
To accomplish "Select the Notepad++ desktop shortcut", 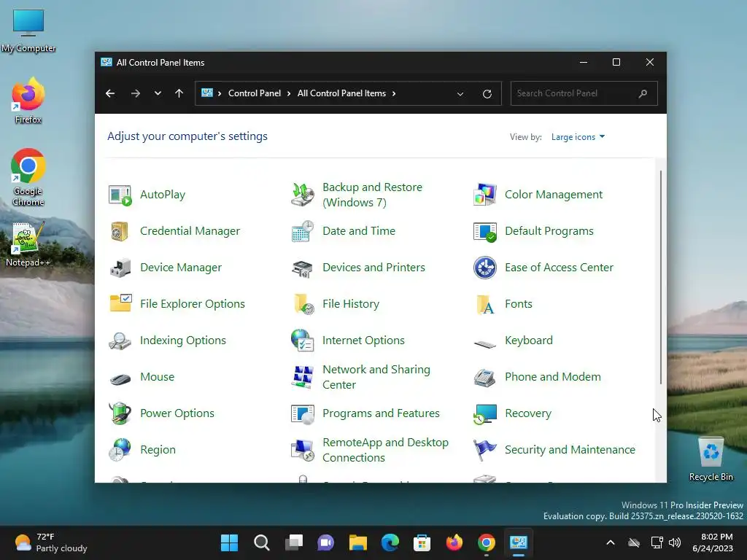I will pyautogui.click(x=28, y=244).
